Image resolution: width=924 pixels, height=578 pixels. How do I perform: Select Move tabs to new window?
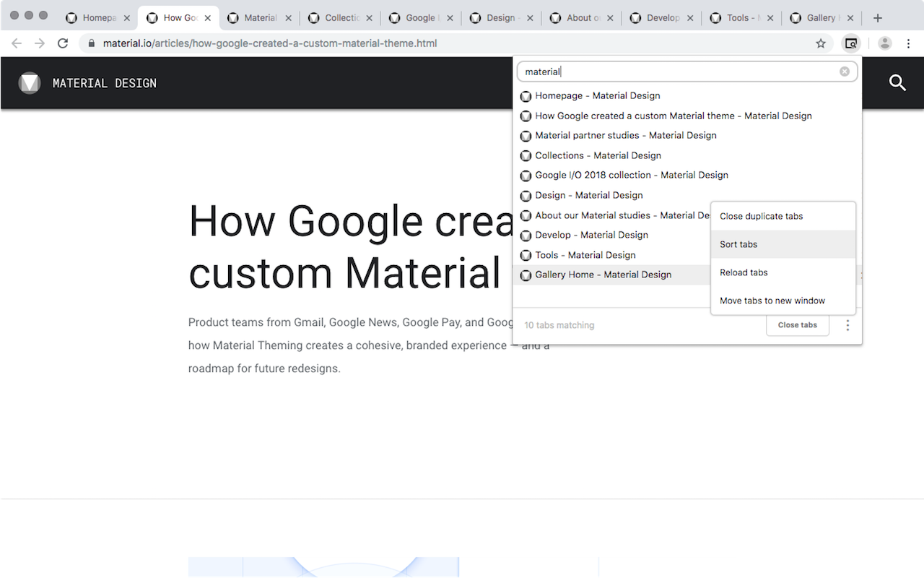[x=783, y=301]
